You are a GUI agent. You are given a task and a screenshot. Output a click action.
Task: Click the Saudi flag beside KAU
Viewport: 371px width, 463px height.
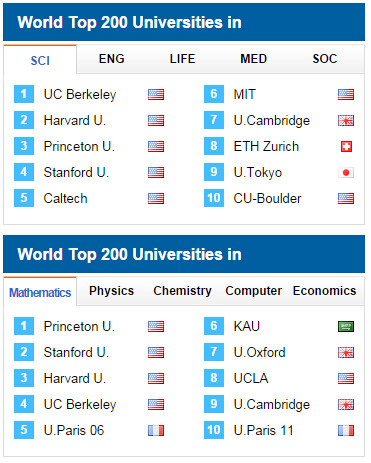pos(346,326)
